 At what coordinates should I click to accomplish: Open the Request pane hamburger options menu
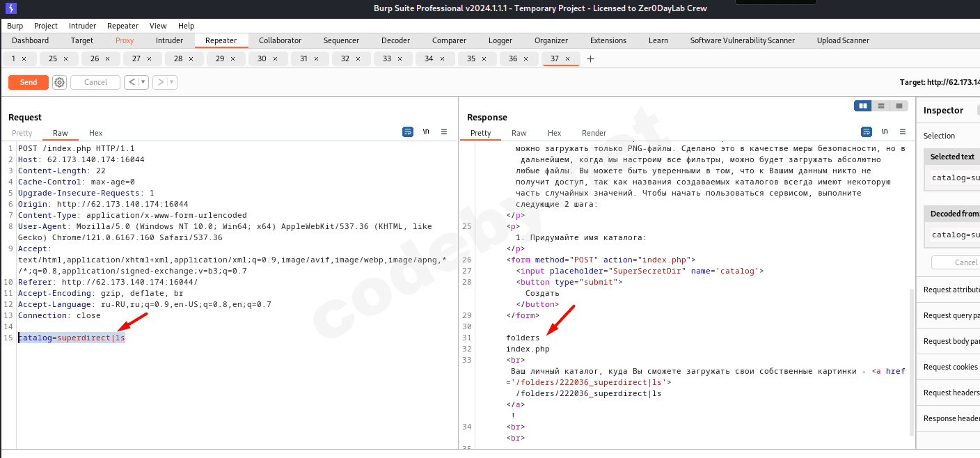coord(444,132)
